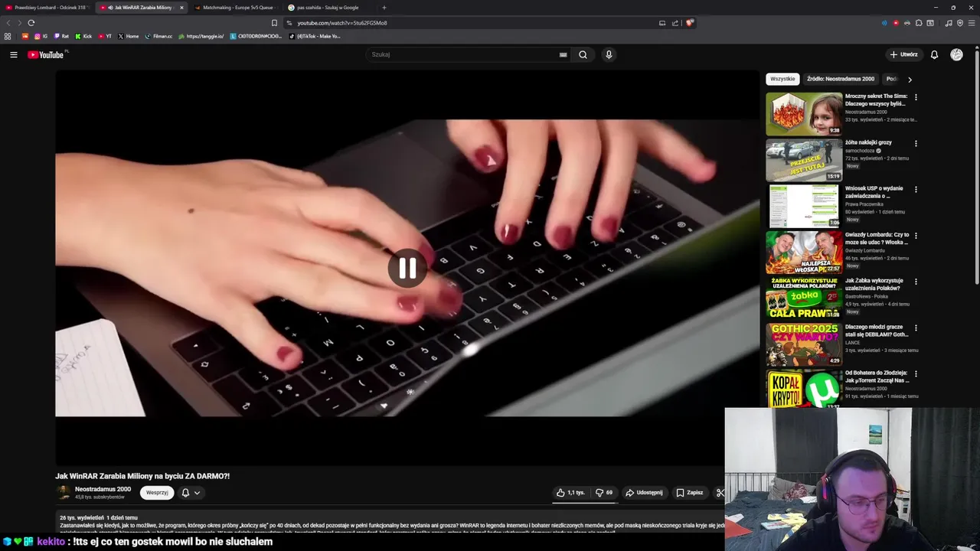Open a new browser tab
The height and width of the screenshot is (551, 980).
(384, 8)
